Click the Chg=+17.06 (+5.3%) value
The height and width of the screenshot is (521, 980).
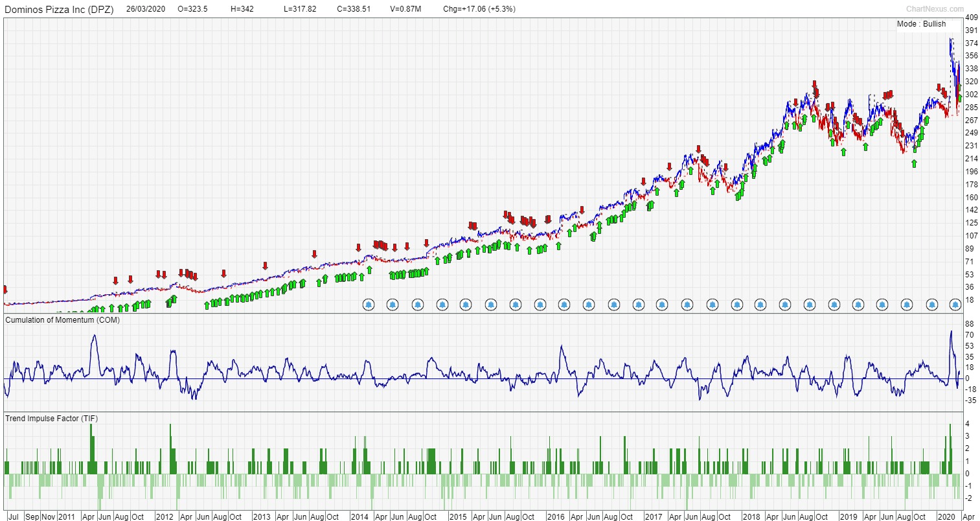[479, 9]
